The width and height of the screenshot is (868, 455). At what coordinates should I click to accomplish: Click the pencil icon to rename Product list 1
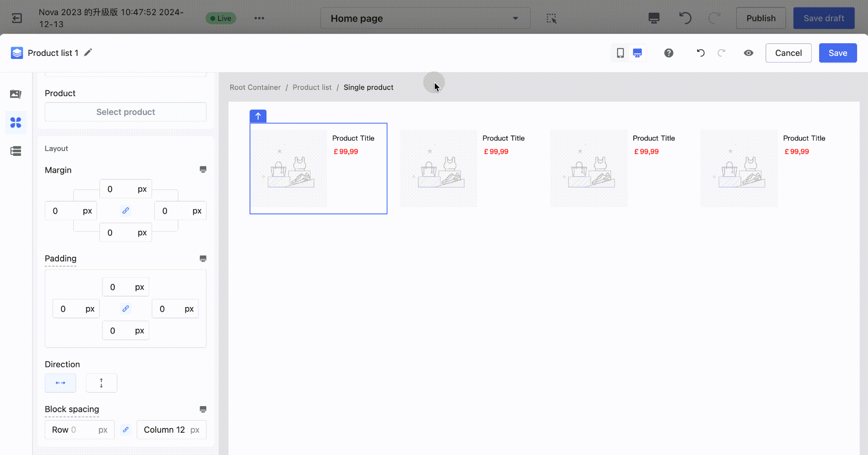pos(88,53)
